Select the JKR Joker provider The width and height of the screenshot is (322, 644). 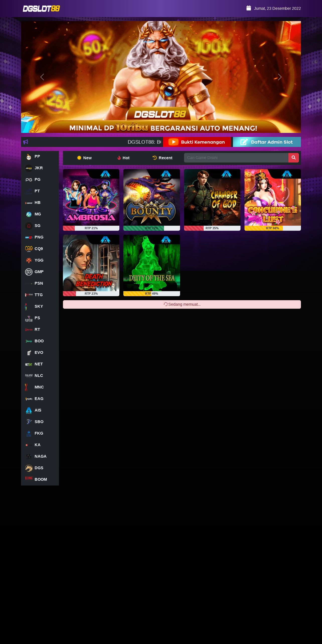[40, 168]
